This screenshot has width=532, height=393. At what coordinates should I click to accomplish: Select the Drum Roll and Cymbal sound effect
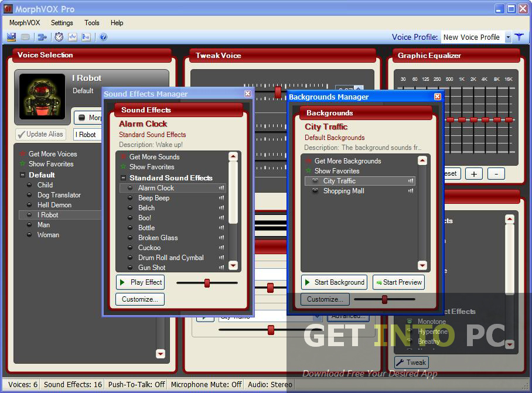172,258
